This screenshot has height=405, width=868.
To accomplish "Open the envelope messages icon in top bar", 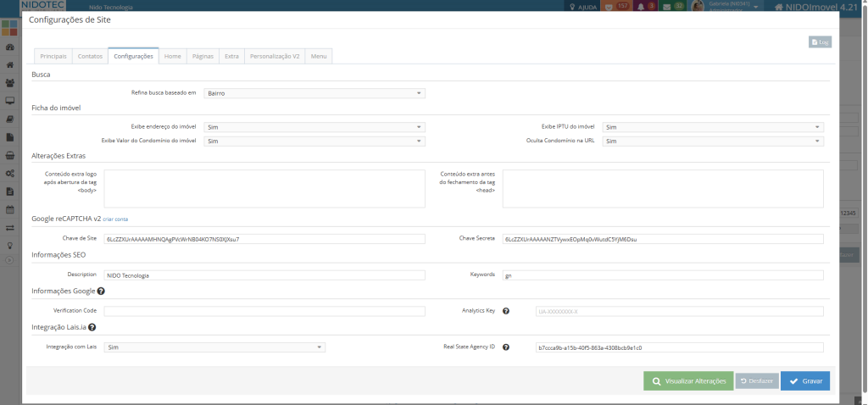I will click(x=668, y=7).
